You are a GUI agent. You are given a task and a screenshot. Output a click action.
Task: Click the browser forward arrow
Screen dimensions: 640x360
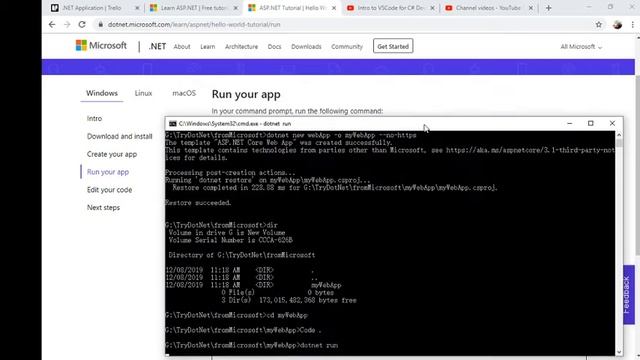(67, 24)
